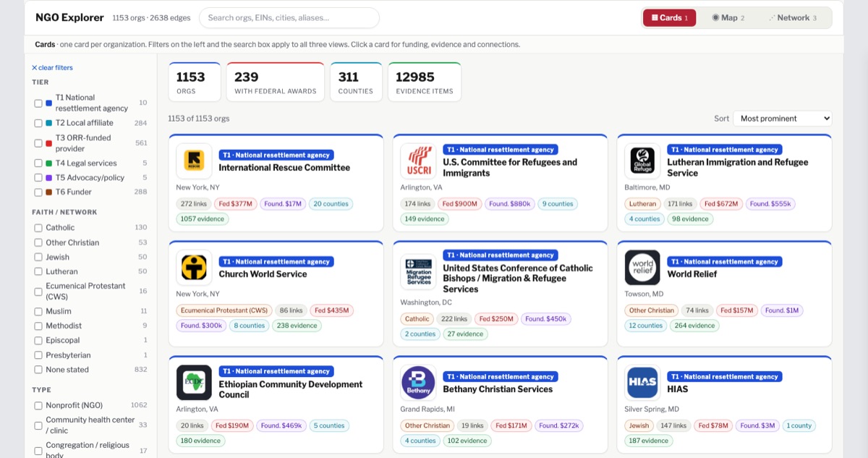868x458 pixels.
Task: Open the International Rescue Committee logo
Action: click(194, 161)
